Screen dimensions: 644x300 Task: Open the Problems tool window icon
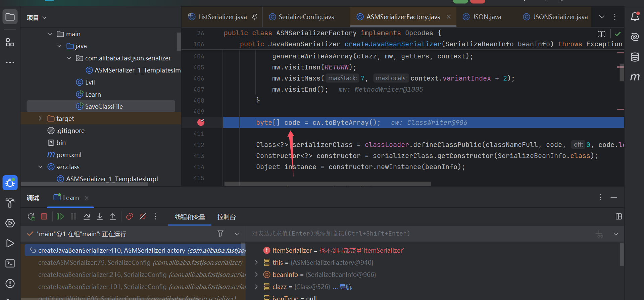10,284
